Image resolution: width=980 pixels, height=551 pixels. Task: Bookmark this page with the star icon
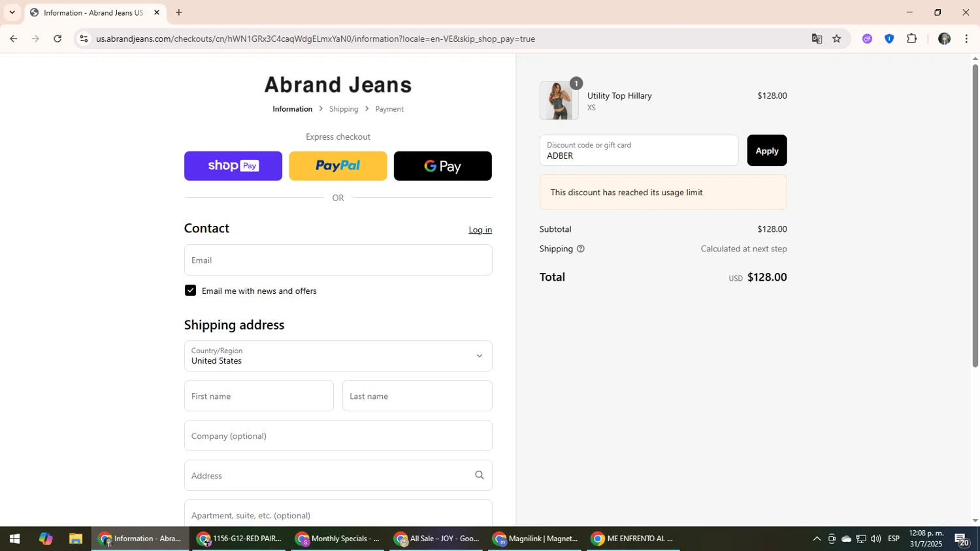pyautogui.click(x=837, y=39)
